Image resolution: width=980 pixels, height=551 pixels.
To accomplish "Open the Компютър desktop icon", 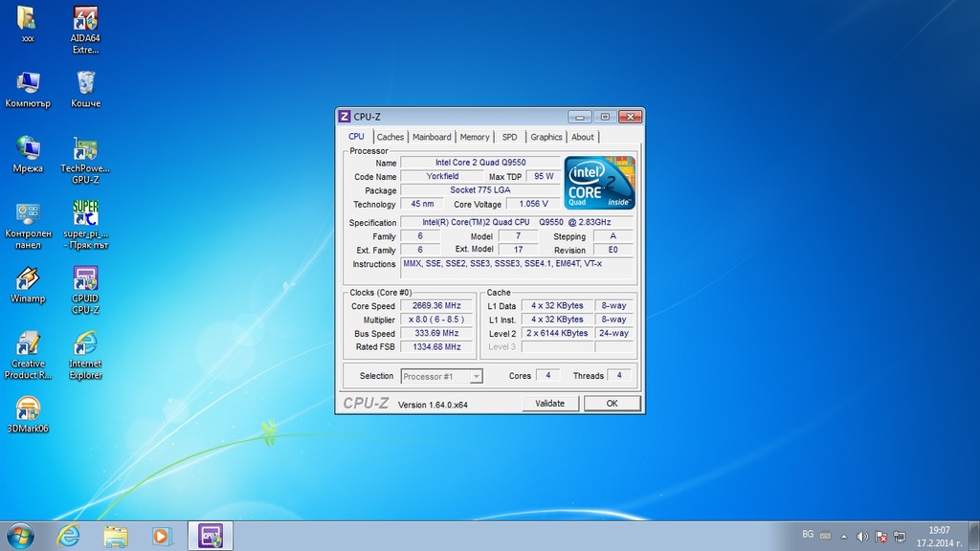I will click(x=28, y=89).
